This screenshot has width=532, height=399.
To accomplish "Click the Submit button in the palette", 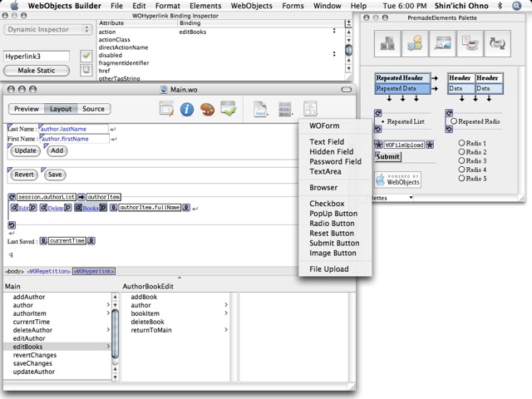I will tap(388, 157).
